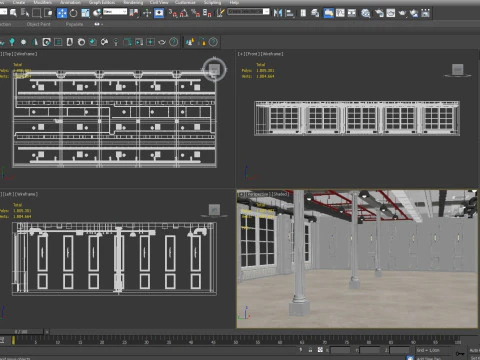This screenshot has height=360, width=480.
Task: Open the Material Editor
Action: point(366,13)
